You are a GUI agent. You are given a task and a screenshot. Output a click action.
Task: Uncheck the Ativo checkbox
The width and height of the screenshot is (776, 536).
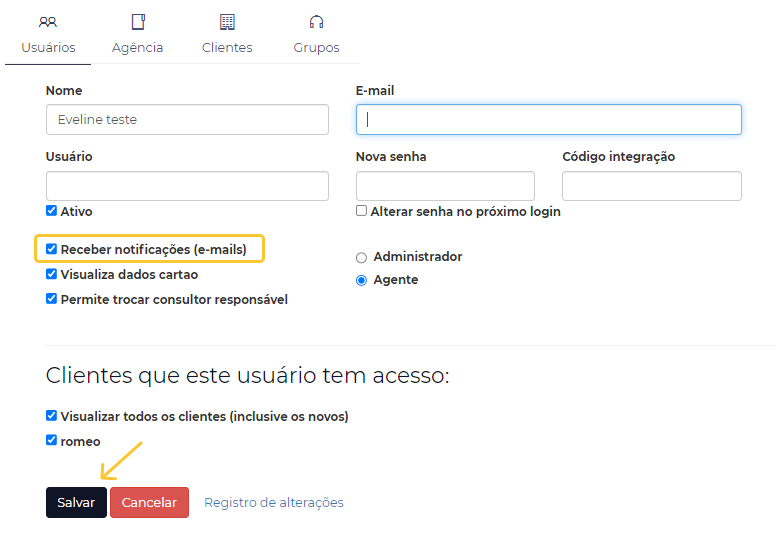pyautogui.click(x=51, y=211)
